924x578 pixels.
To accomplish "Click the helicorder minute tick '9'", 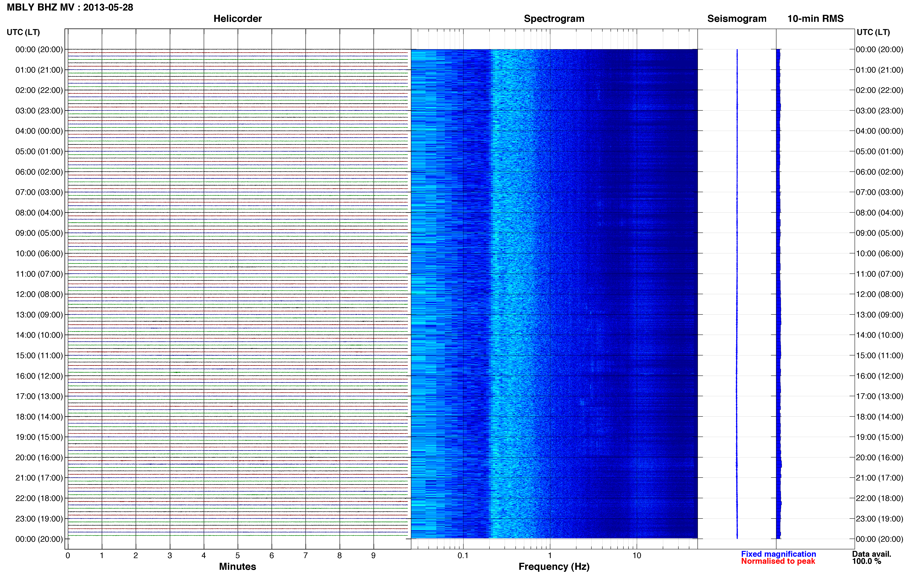I will click(x=373, y=555).
